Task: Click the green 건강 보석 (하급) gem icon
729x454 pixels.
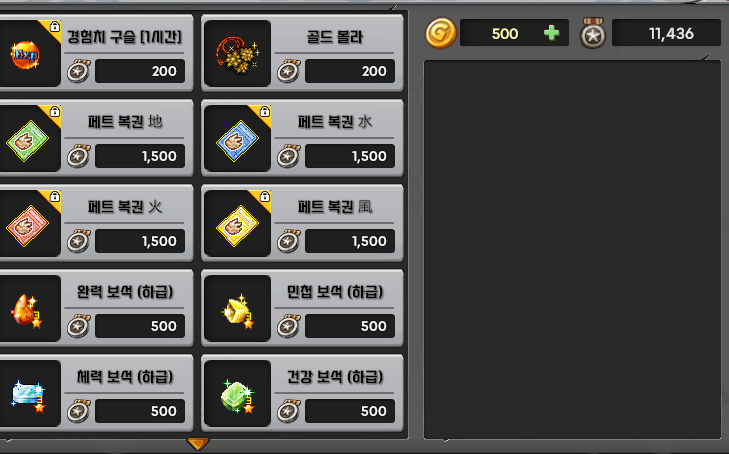Action: click(239, 397)
